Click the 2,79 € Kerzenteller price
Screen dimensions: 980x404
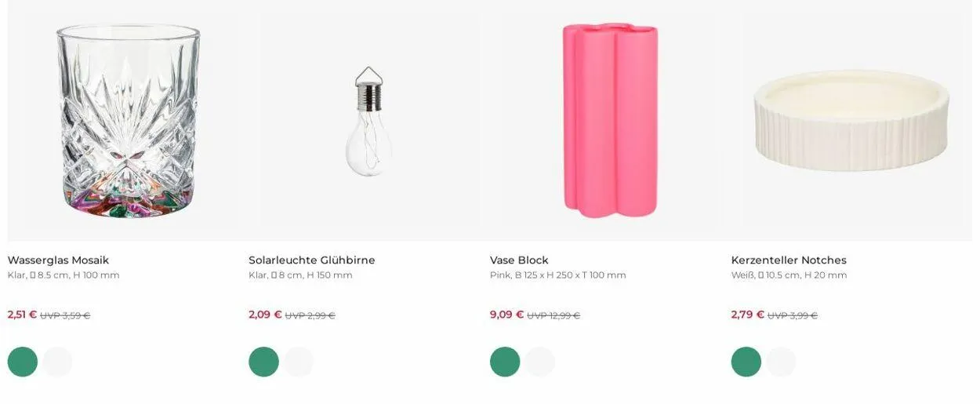pyautogui.click(x=747, y=315)
